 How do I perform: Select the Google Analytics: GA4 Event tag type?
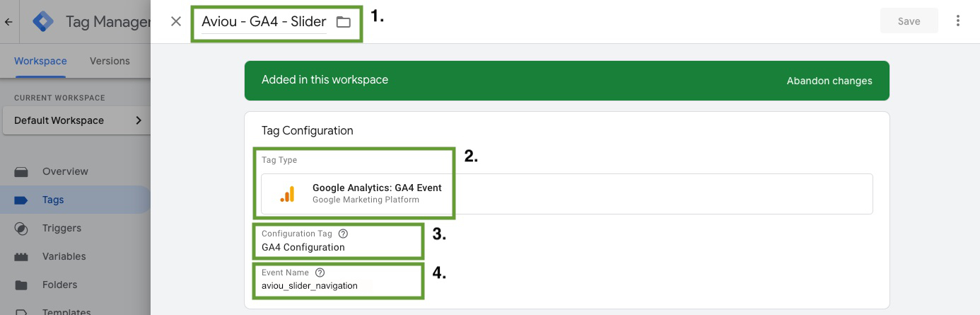(567, 193)
